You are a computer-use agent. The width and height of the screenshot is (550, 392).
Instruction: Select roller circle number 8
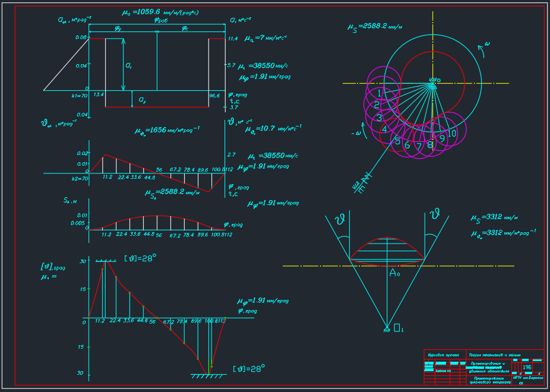[430, 144]
